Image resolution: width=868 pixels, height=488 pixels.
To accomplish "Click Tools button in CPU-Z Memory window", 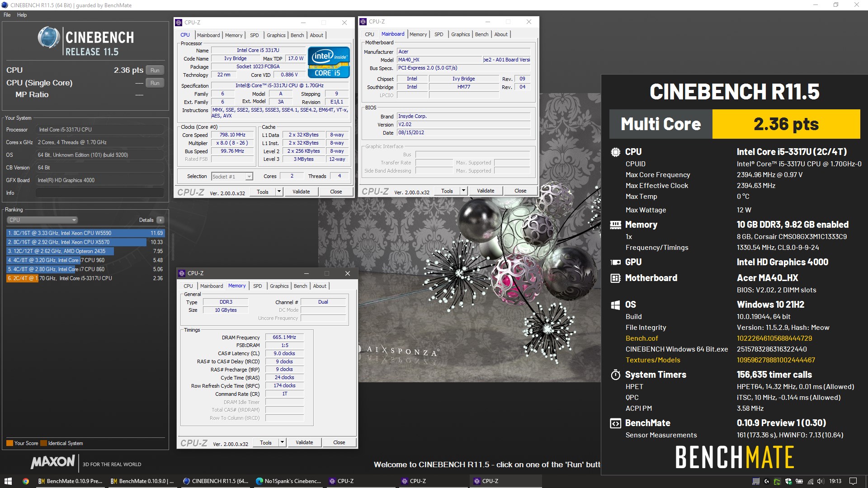I will (266, 442).
